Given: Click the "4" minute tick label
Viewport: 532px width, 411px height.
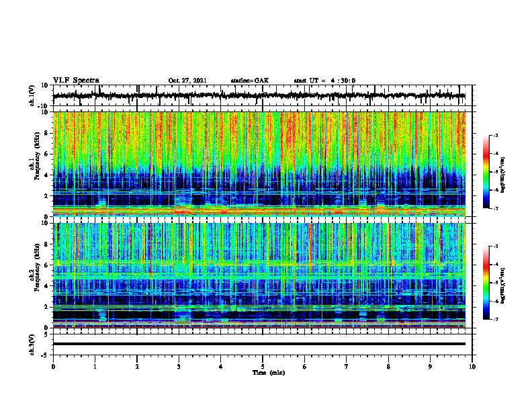Looking at the screenshot, I should click(x=220, y=367).
